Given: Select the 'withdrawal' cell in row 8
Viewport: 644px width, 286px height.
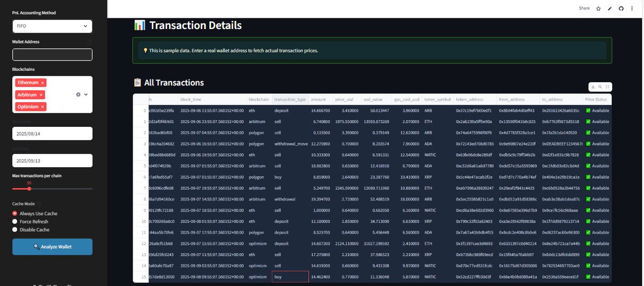Looking at the screenshot, I should (x=290, y=199).
